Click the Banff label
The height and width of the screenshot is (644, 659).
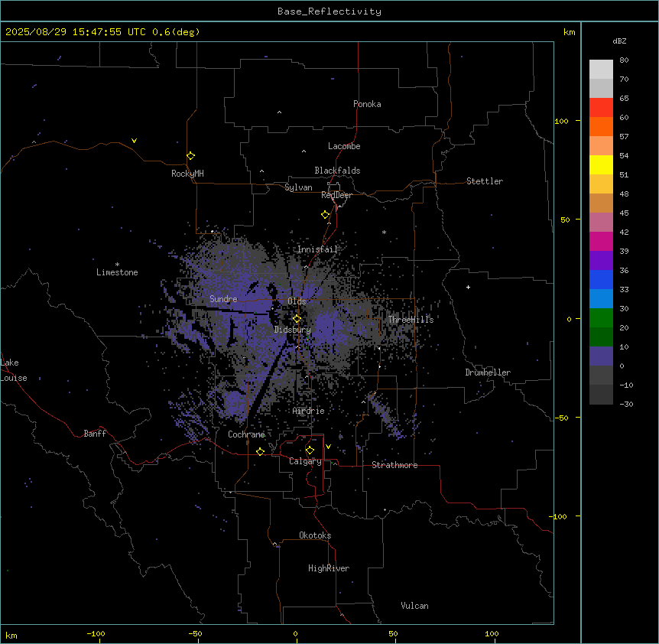(95, 434)
